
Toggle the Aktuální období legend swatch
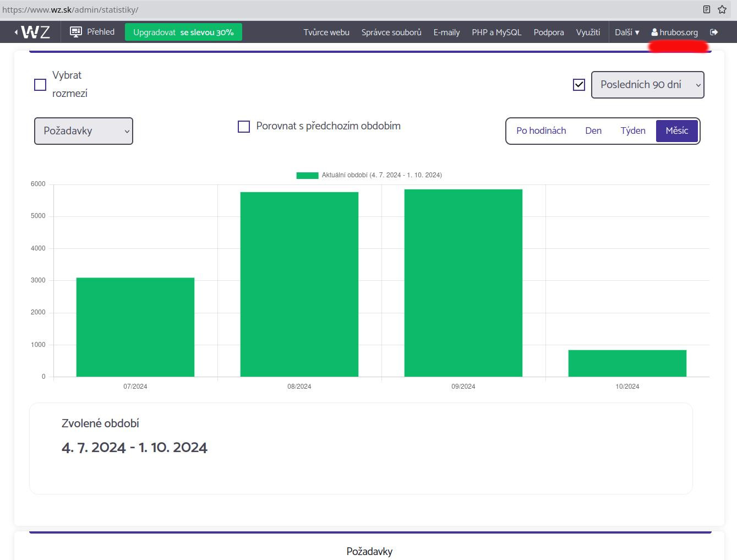[307, 175]
